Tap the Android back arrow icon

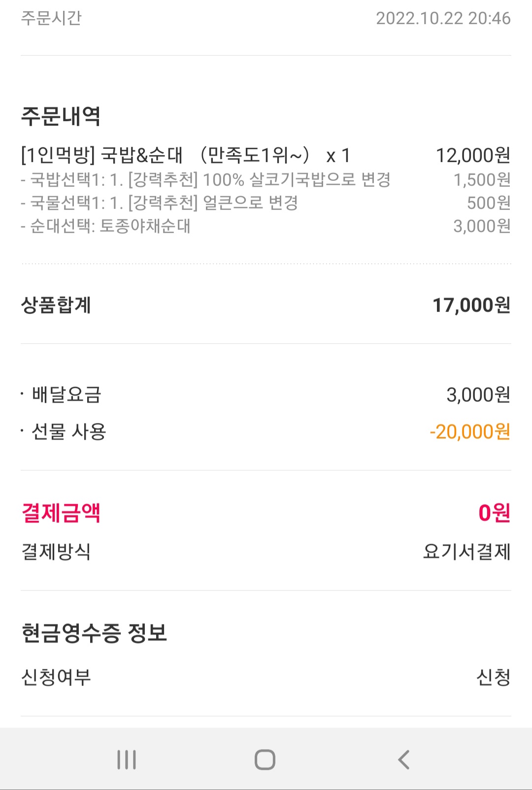pyautogui.click(x=403, y=759)
